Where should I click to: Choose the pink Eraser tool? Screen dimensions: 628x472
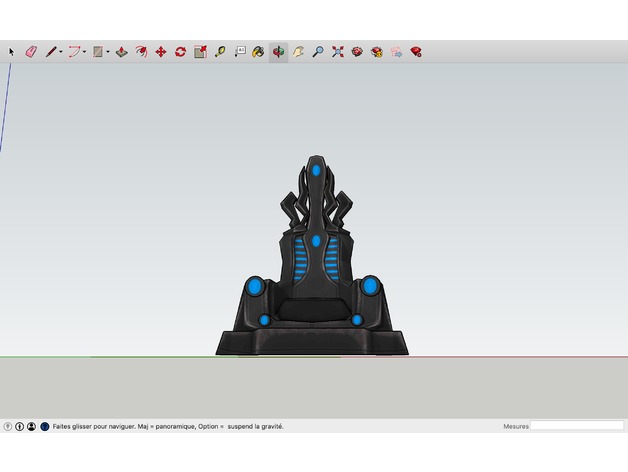coord(31,52)
